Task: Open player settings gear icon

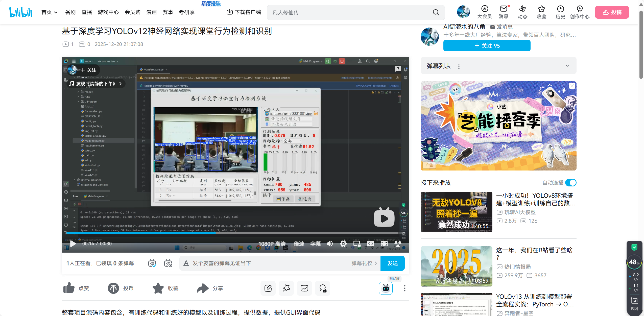Action: tap(343, 244)
